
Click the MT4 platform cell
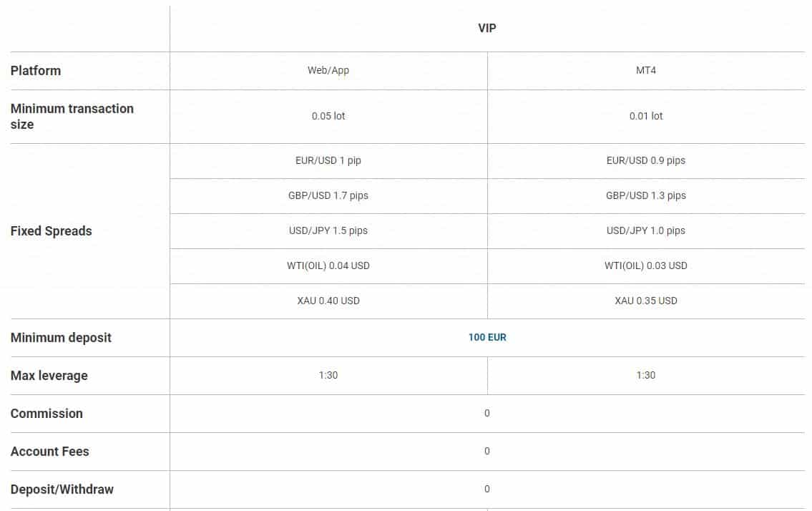coord(646,71)
